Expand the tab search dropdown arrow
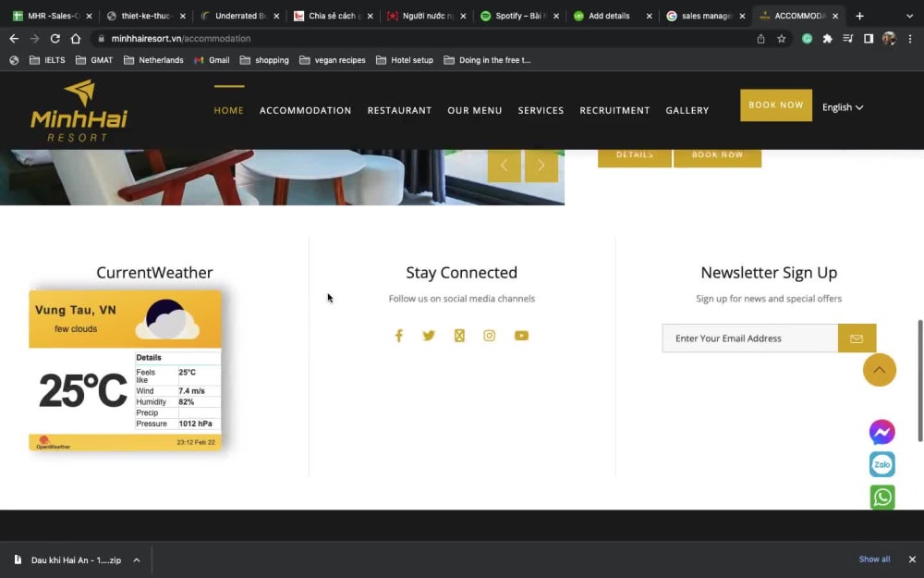 click(x=909, y=16)
